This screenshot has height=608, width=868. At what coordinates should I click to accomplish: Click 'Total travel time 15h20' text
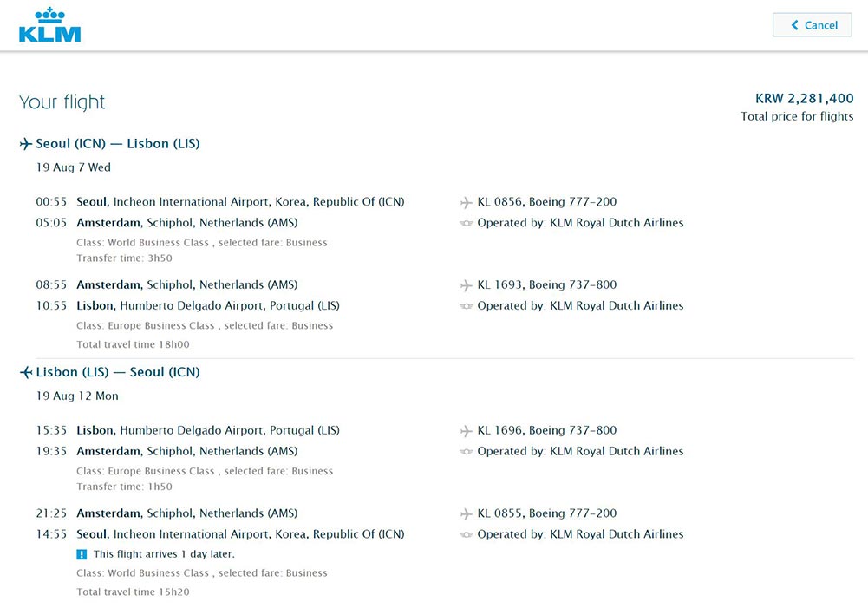(x=133, y=592)
